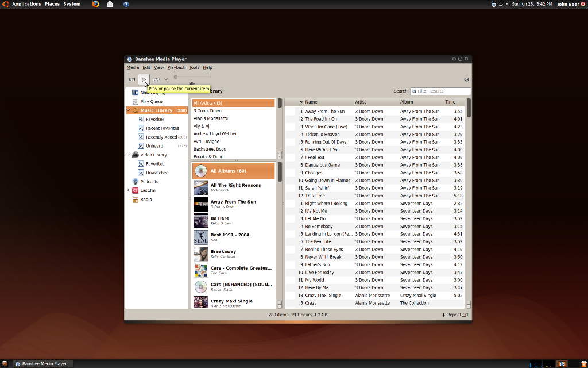Click the play or pause button
This screenshot has width=588, height=368.
(144, 79)
